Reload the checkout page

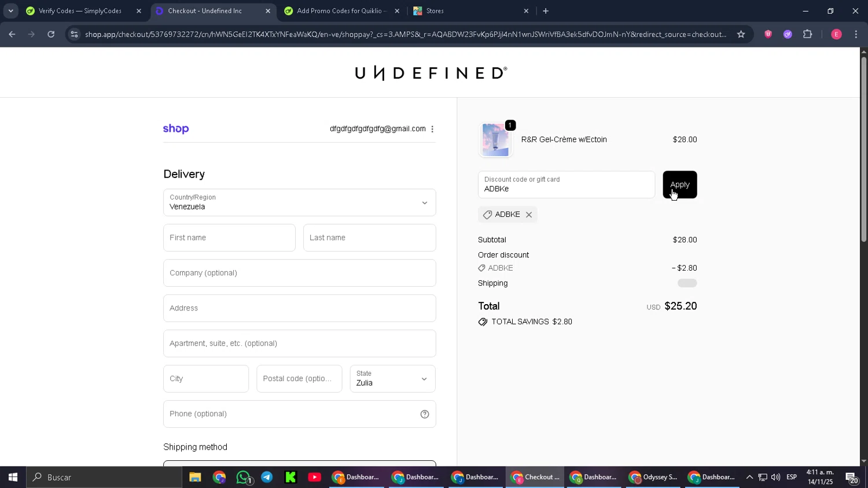pyautogui.click(x=51, y=34)
